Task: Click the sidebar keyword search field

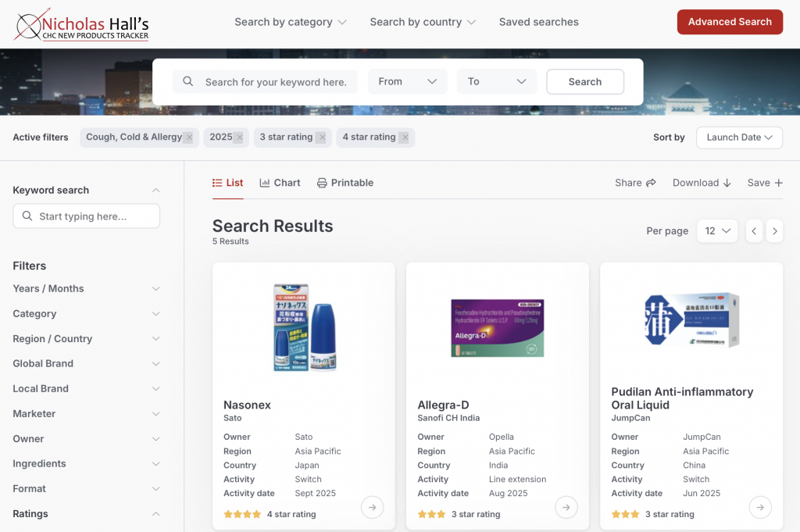Action: tap(87, 216)
